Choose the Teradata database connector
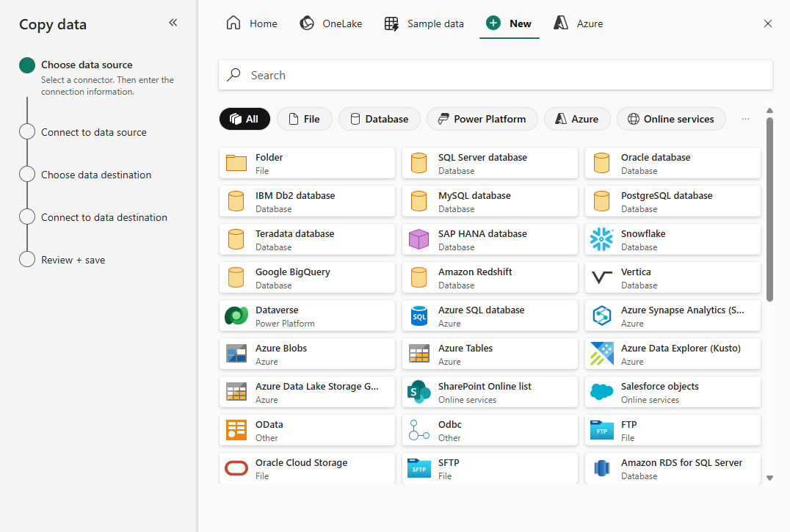Viewport: 790px width, 532px height. [307, 239]
